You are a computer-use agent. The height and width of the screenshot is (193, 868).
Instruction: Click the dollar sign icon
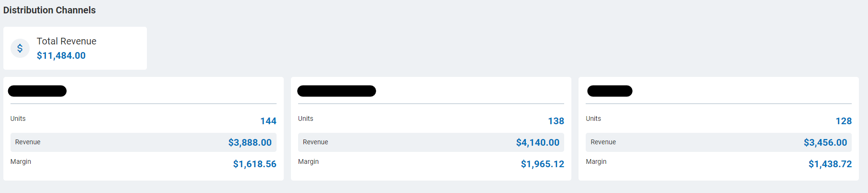[x=20, y=48]
